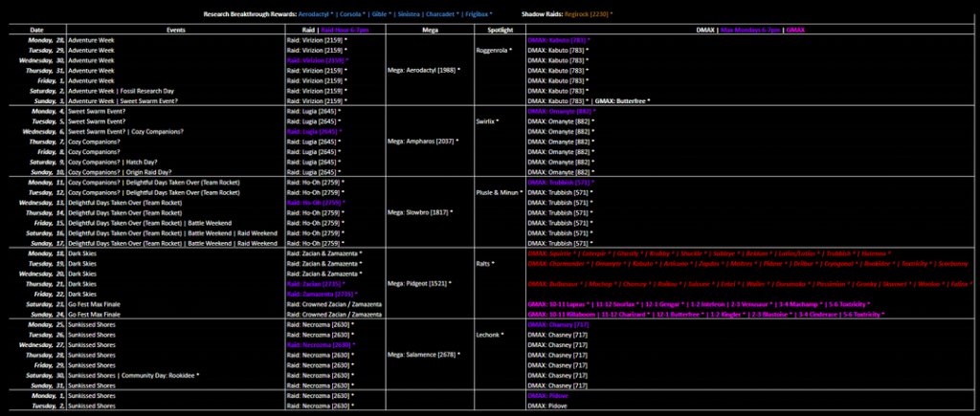The image size is (980, 416).
Task: Click red 'DMAX: Bulbasaur' row on Thursday 21
Action: (x=750, y=284)
